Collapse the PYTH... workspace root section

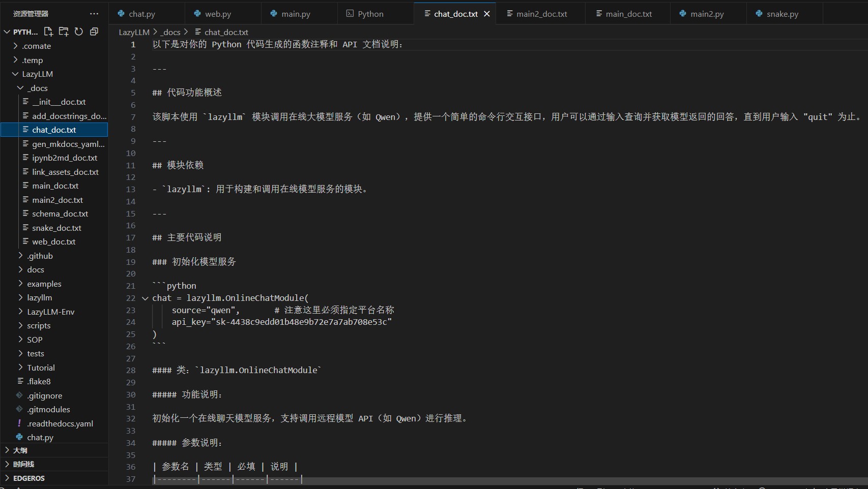[x=7, y=32]
